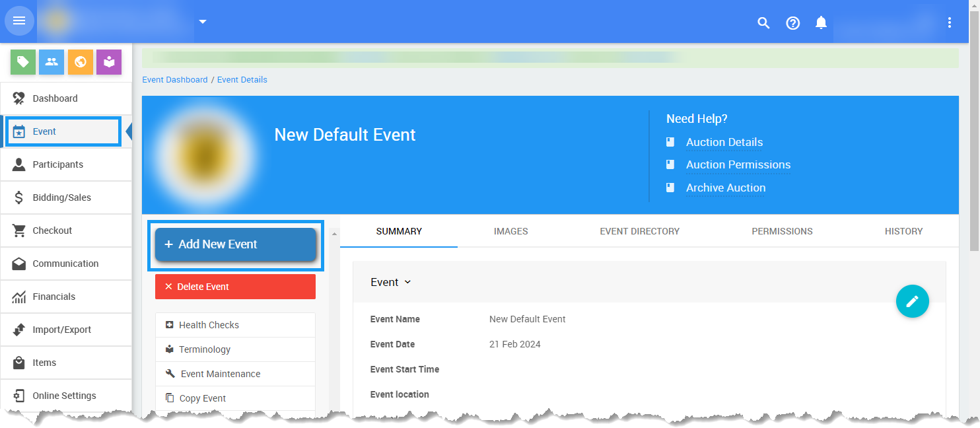Open the Permissions tab
Viewport: 980px width, 428px height.
coord(782,231)
